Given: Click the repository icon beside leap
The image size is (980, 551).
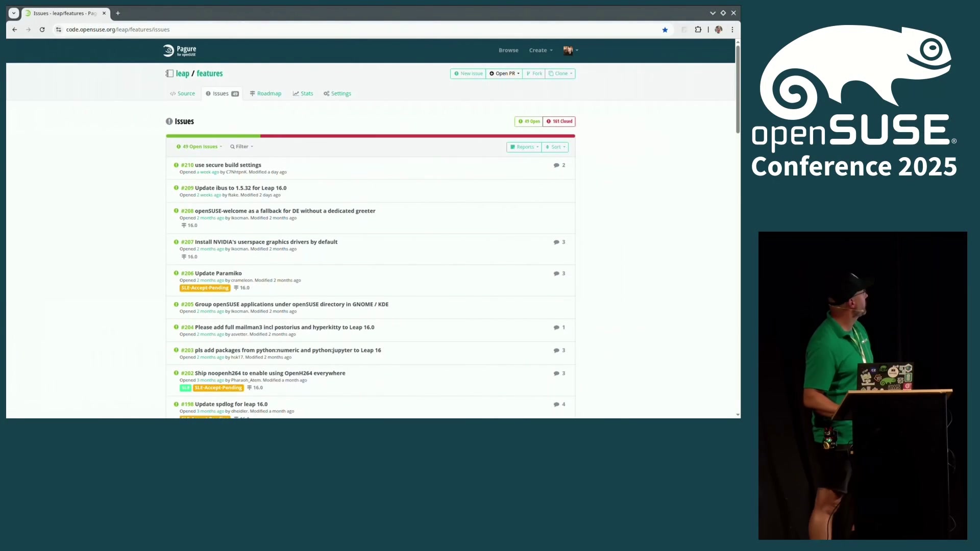Looking at the screenshot, I should coord(169,73).
